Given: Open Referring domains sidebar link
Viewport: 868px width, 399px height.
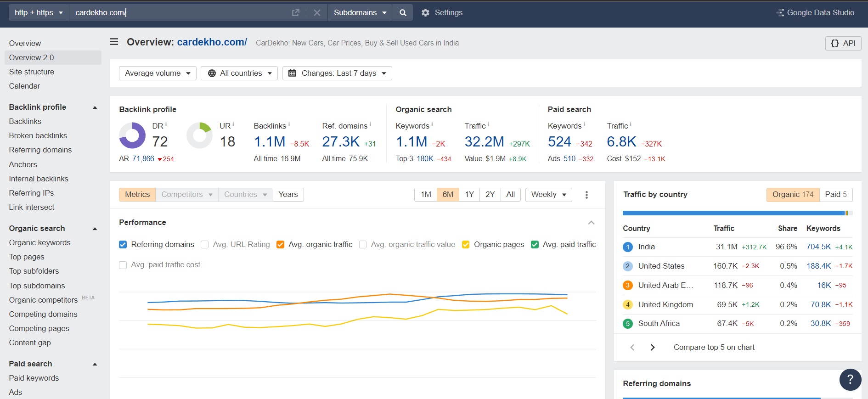Looking at the screenshot, I should (40, 150).
